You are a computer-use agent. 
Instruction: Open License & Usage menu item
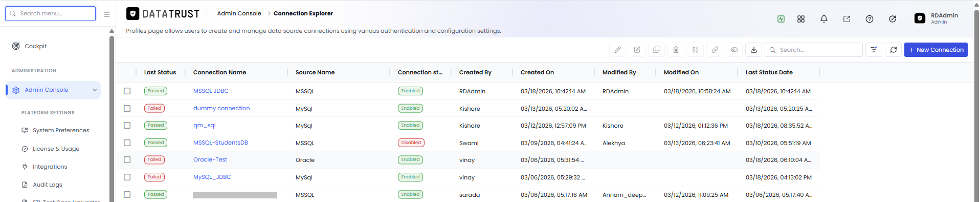tap(56, 149)
